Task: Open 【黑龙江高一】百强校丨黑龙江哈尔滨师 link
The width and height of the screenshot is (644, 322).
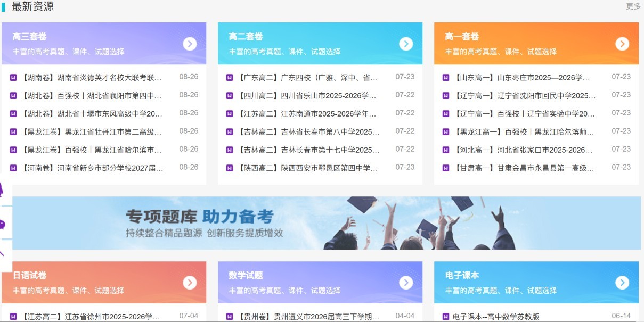Action: 524,132
